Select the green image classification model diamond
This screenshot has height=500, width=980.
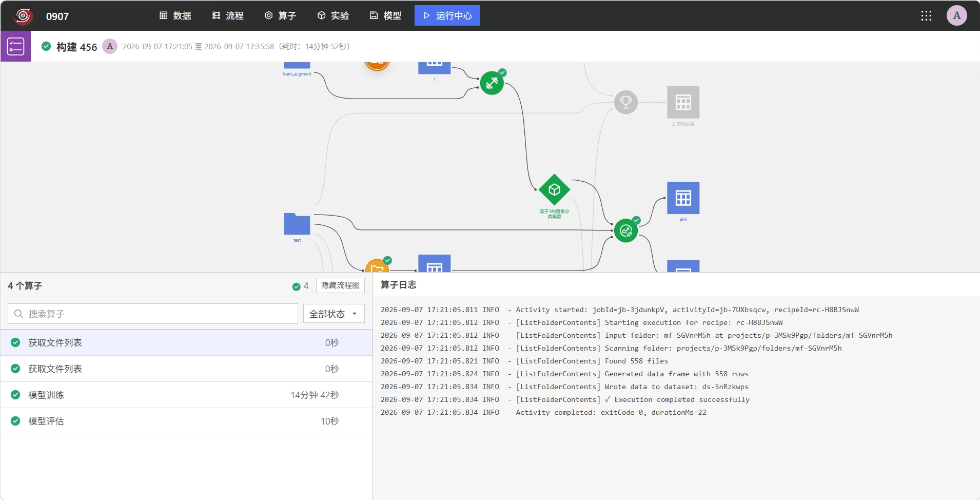click(554, 189)
